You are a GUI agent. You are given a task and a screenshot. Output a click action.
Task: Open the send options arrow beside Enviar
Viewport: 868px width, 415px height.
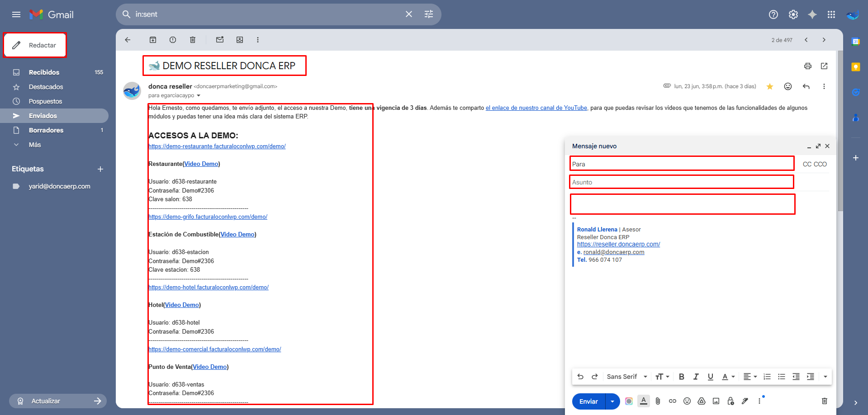pos(612,401)
